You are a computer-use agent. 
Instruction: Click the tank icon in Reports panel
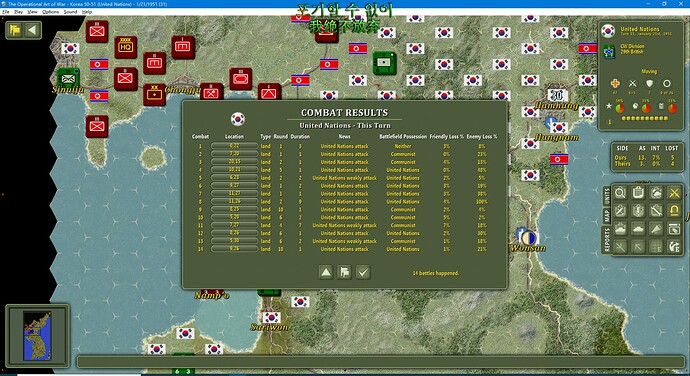tap(638, 229)
